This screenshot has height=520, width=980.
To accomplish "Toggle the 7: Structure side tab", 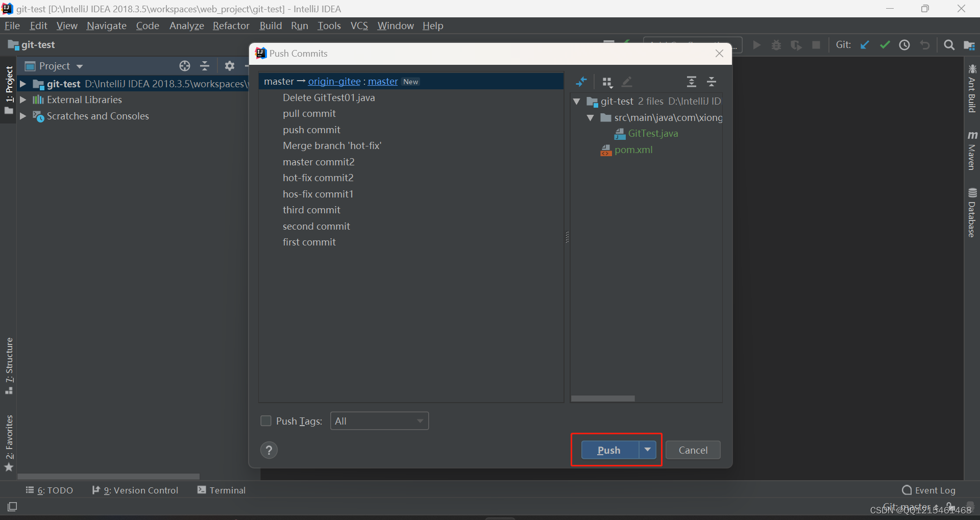I will (x=9, y=366).
